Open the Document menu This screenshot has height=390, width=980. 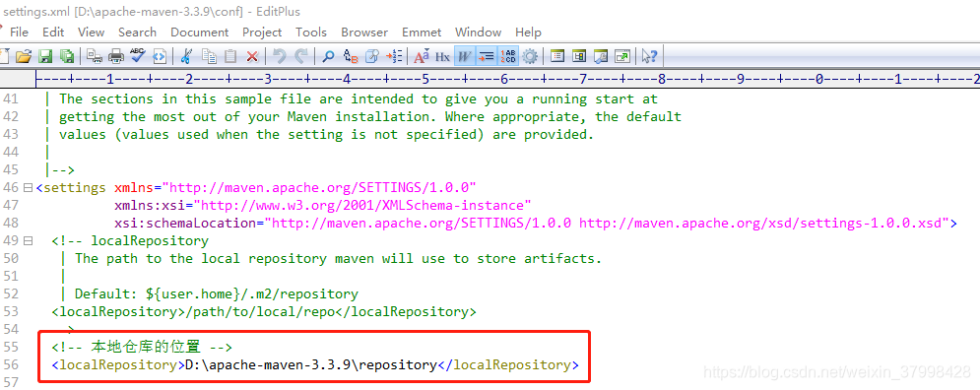pos(199,32)
